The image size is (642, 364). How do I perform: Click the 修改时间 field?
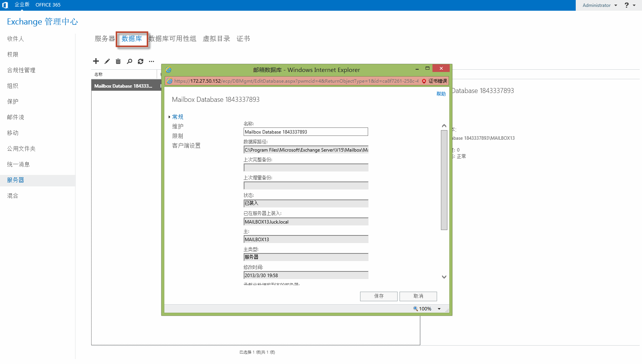tap(306, 275)
